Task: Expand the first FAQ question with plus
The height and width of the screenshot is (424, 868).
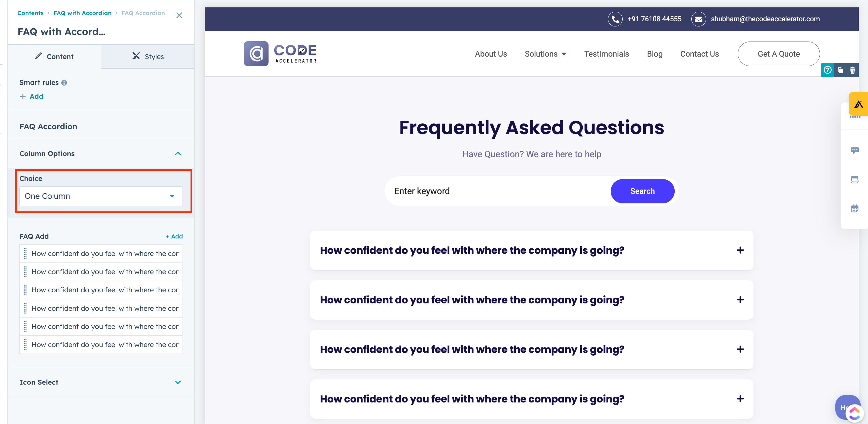Action: (740, 250)
